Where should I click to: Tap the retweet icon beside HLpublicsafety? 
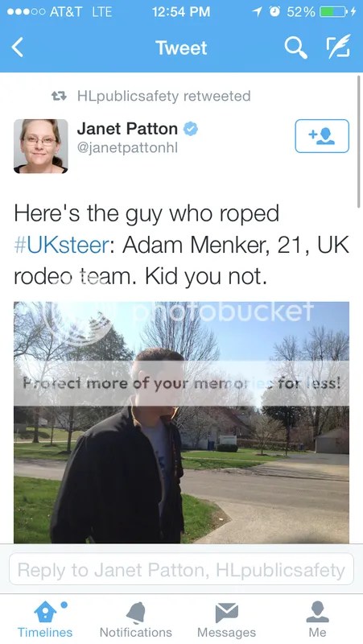pos(59,96)
